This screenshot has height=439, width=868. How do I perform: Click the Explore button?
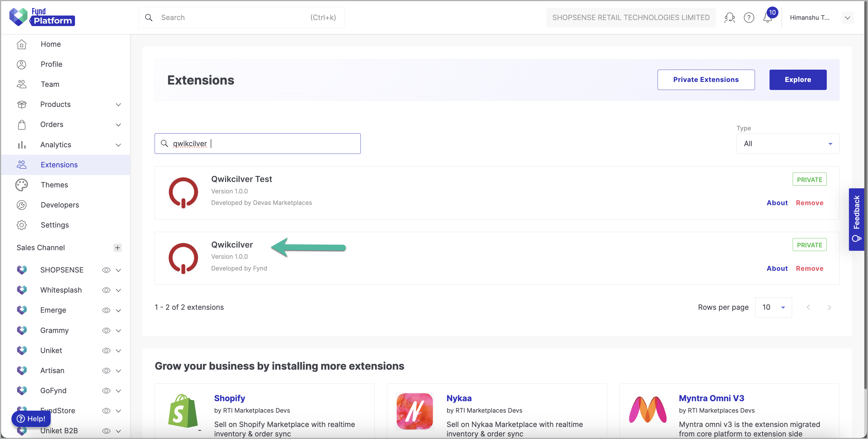click(798, 80)
